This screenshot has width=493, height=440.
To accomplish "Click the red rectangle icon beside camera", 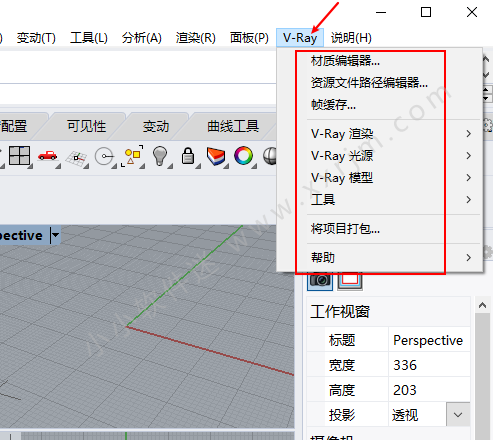I will [350, 280].
